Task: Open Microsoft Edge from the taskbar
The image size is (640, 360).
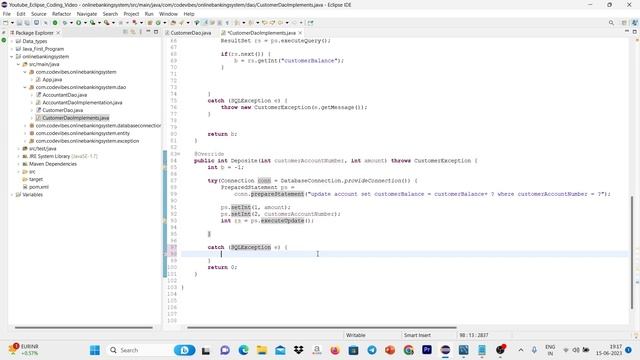Action: [x=243, y=350]
